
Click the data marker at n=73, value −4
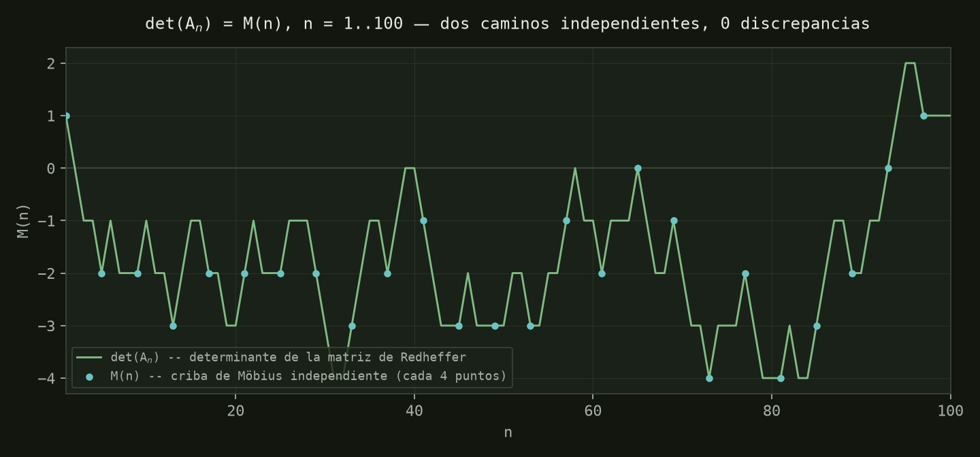[x=709, y=378]
